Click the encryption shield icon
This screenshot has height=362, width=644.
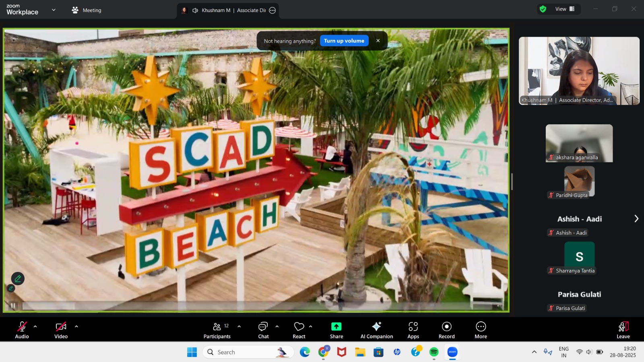(543, 9)
